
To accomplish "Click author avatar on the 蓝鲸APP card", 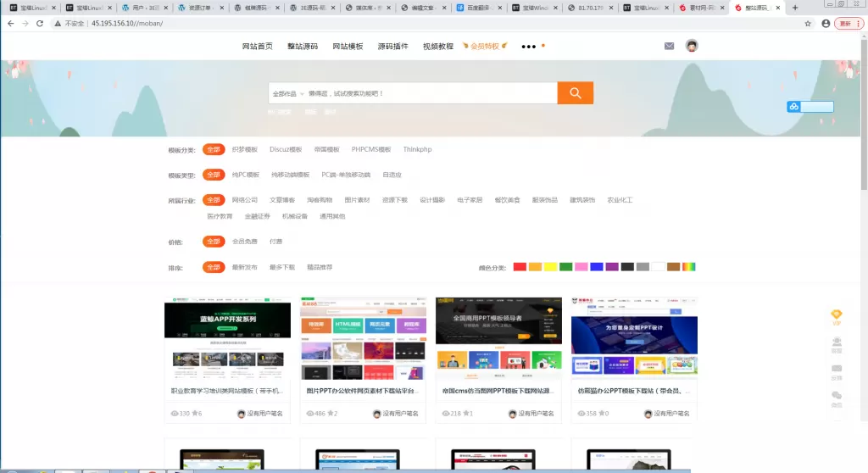I will coord(241,414).
